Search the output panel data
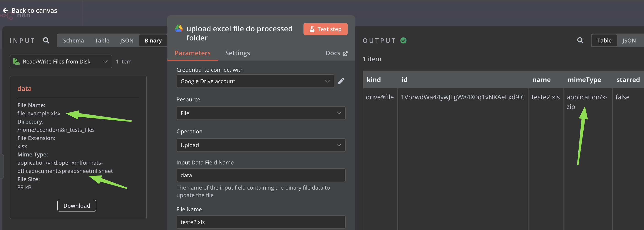 (x=580, y=40)
